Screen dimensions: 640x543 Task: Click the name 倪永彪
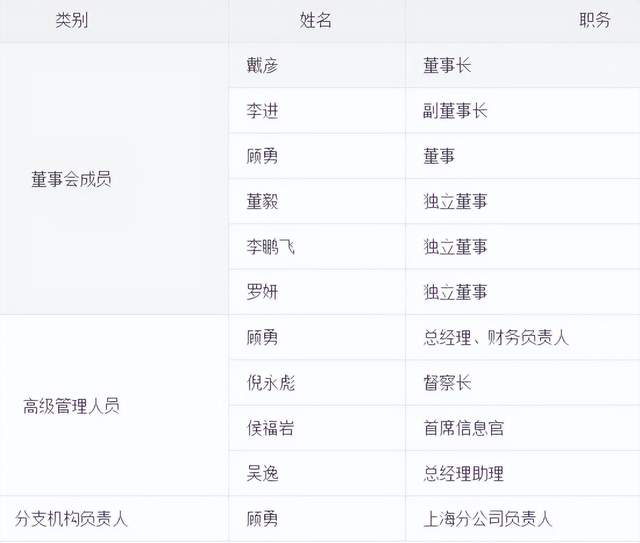point(270,383)
